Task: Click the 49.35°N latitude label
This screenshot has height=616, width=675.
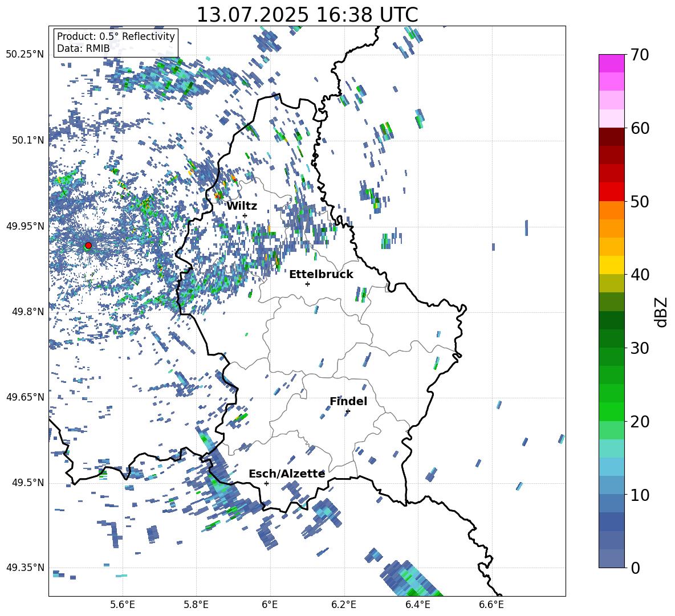Action: pyautogui.click(x=26, y=568)
